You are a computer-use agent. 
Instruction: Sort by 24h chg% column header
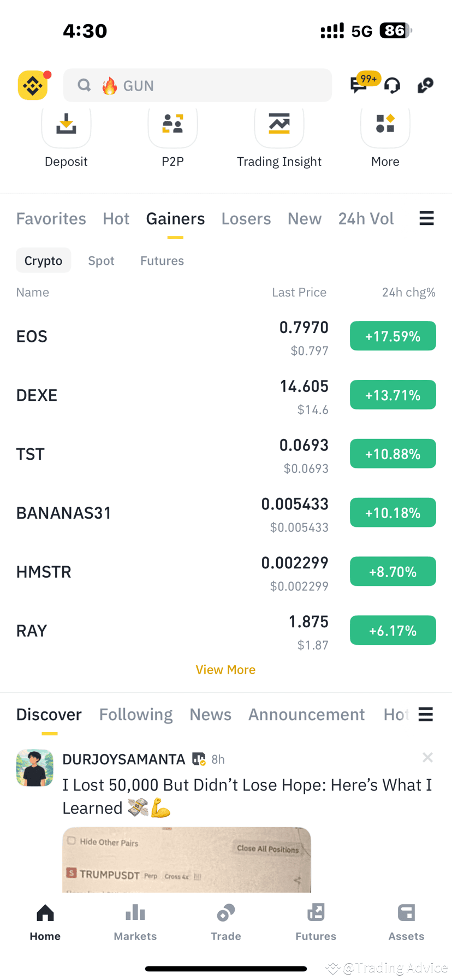coord(408,292)
